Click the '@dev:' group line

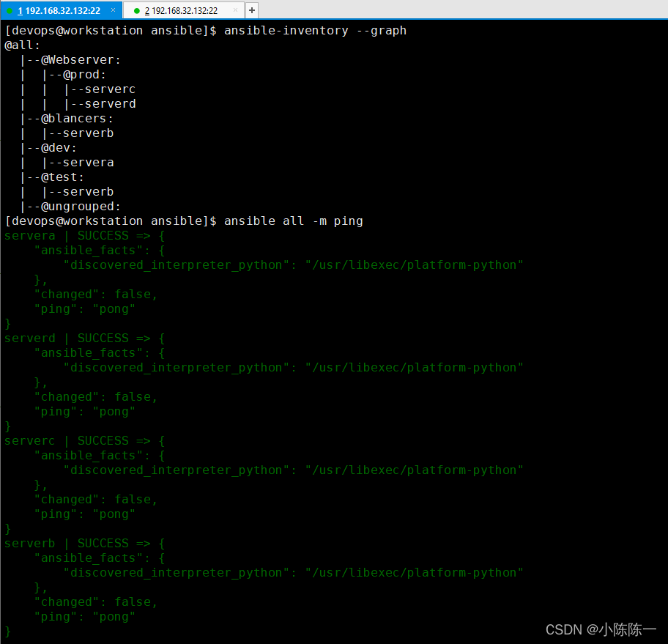[59, 148]
